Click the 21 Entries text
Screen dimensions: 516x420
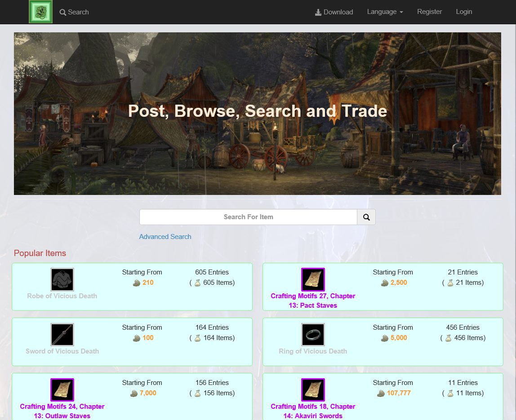tap(463, 272)
